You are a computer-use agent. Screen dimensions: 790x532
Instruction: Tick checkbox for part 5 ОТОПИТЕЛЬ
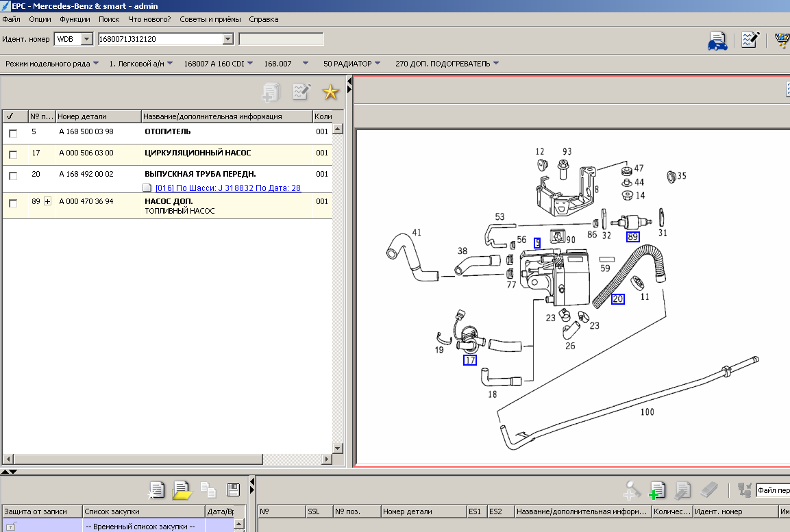(13, 134)
